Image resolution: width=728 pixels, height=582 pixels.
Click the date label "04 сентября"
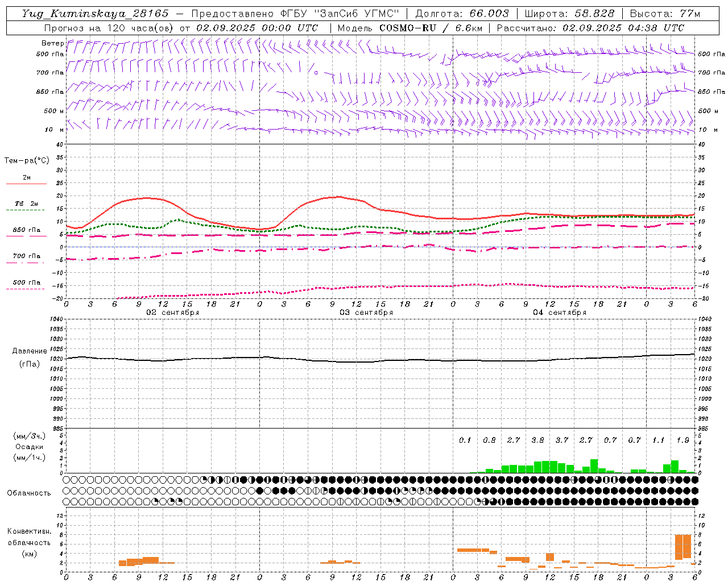coord(560,313)
